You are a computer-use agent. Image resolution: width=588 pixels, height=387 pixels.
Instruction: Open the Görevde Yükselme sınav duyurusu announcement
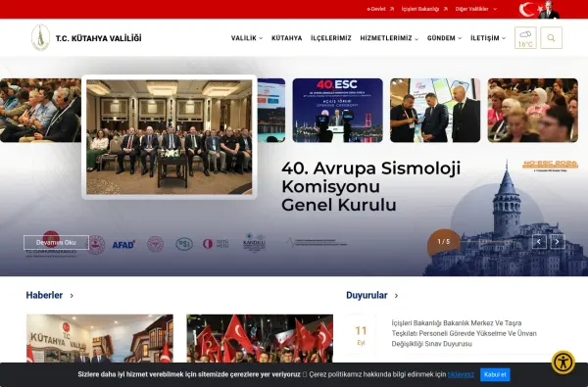464,333
